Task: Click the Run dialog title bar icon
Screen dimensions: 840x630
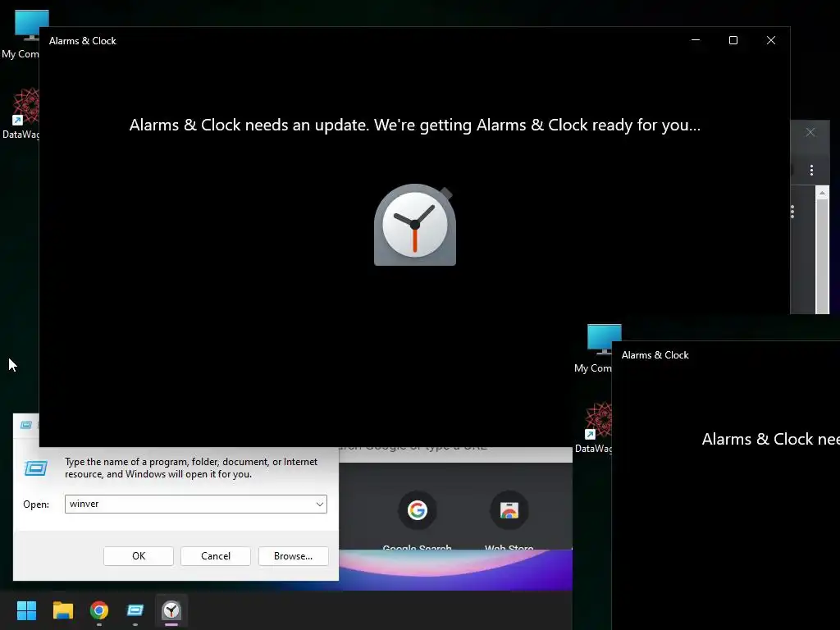Action: [x=25, y=425]
